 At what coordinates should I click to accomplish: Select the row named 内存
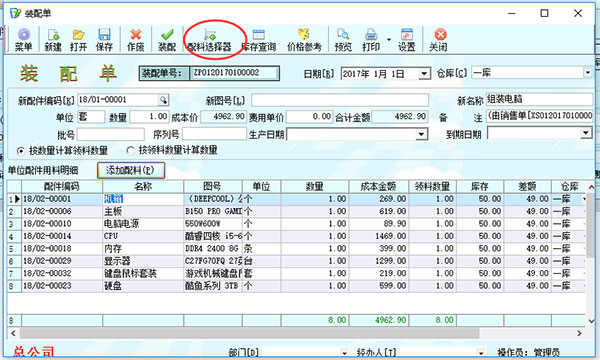[296, 249]
